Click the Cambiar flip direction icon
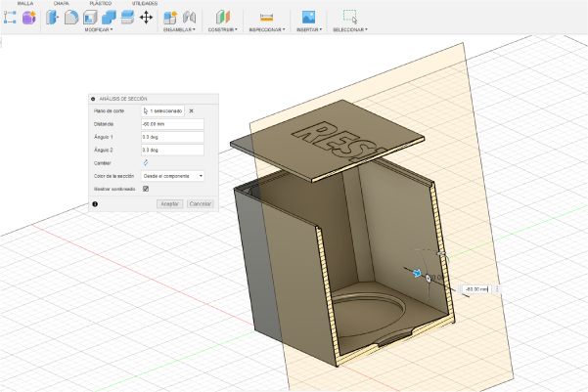Screen dimensions: 588x392 [x=146, y=162]
